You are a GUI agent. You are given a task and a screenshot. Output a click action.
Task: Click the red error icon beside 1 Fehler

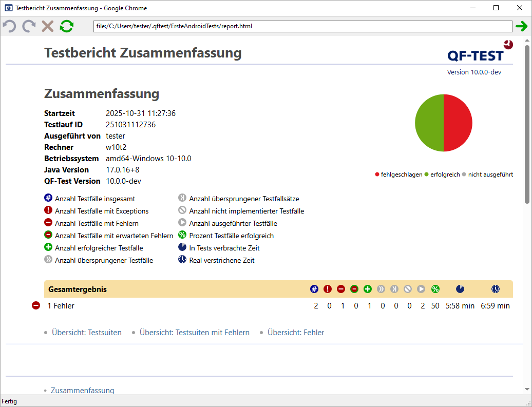coord(36,306)
